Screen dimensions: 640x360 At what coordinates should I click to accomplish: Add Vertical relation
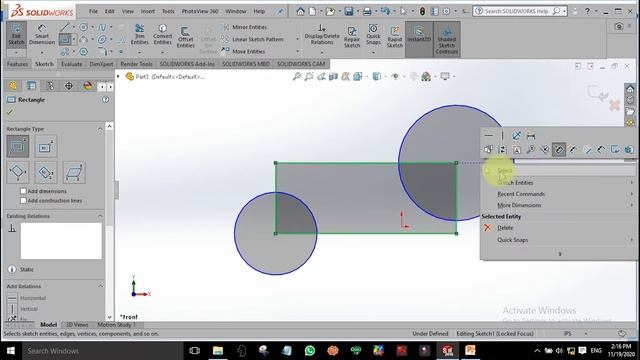24,309
